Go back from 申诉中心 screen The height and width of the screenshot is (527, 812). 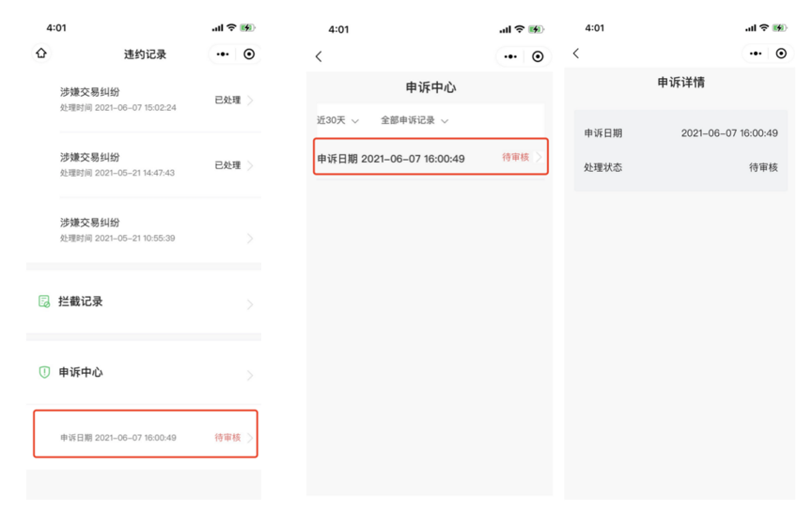pyautogui.click(x=319, y=56)
